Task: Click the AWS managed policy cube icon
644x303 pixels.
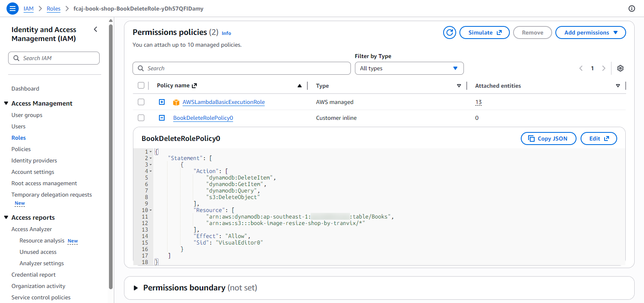Action: [x=176, y=102]
